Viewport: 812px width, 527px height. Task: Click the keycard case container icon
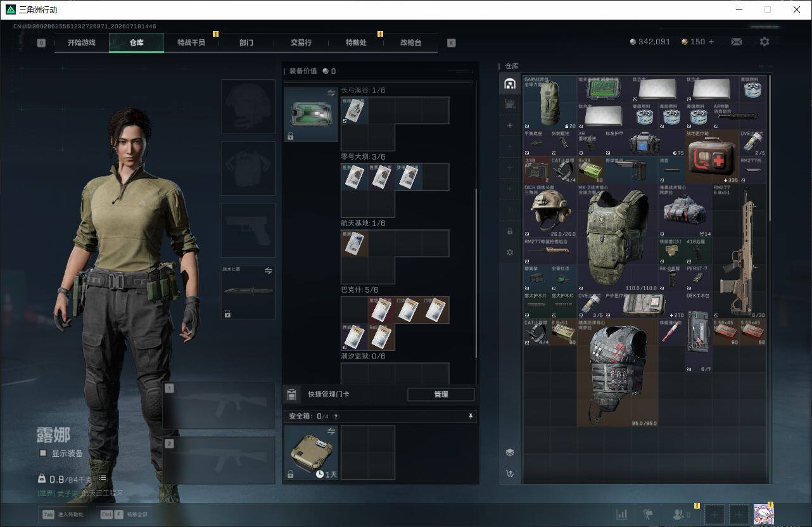310,114
